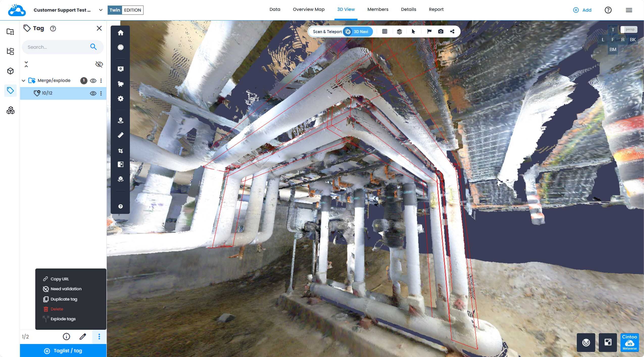The image size is (644, 357).
Task: Click the share icon in the top toolbar
Action: click(x=452, y=32)
